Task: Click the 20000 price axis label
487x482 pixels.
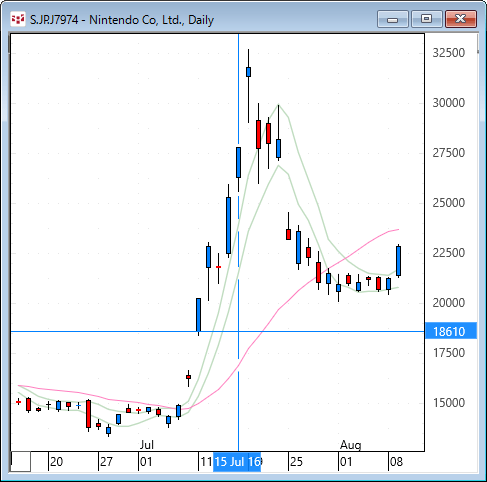Action: pos(448,303)
